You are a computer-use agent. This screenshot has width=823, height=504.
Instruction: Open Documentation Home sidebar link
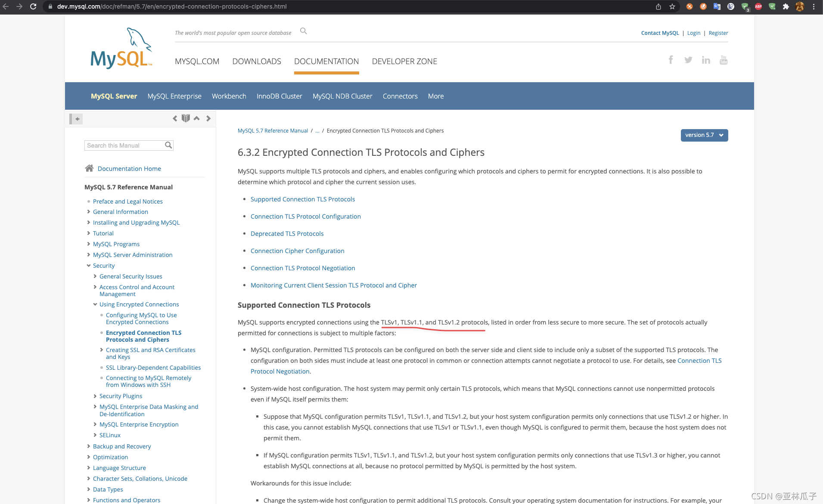pyautogui.click(x=129, y=169)
